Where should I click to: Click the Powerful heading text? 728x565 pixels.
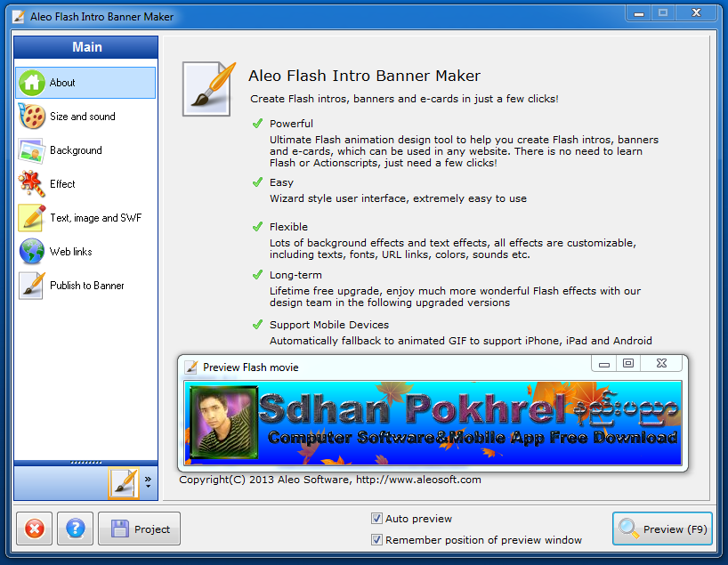tap(291, 124)
